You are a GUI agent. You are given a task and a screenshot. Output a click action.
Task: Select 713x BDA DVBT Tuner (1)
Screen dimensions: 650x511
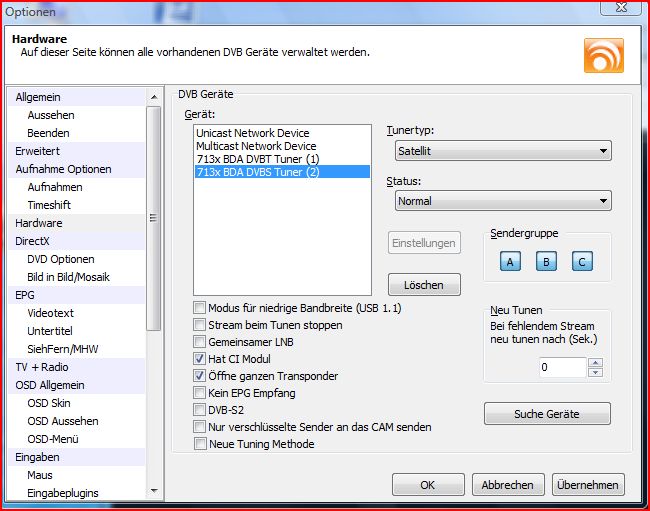pos(282,159)
